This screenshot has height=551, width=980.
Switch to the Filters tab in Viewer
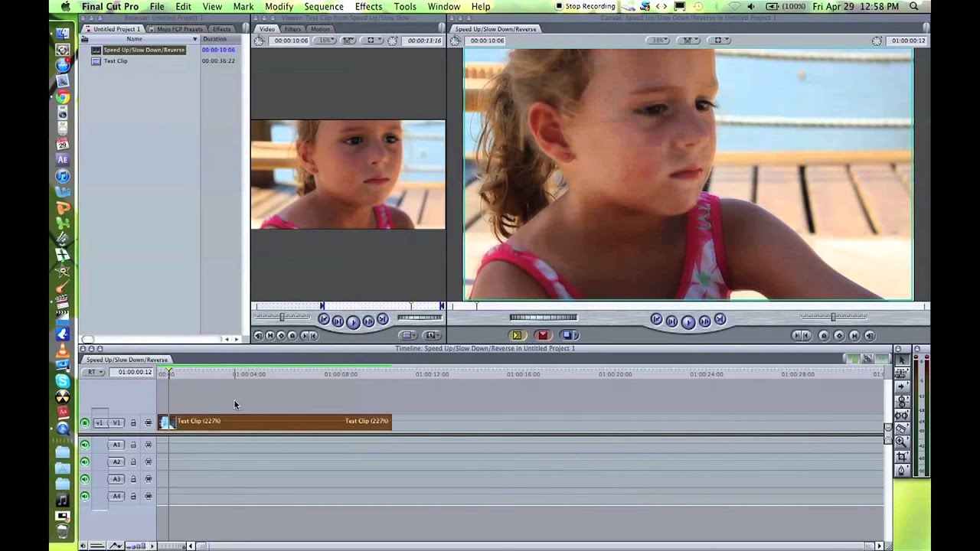tap(292, 29)
